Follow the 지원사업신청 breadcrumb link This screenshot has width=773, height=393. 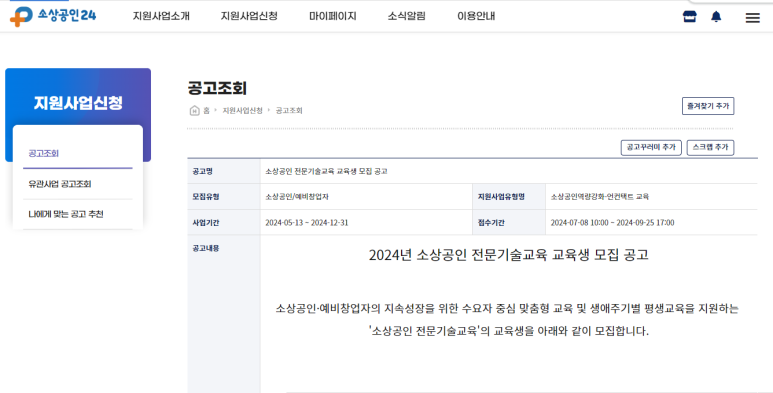(x=242, y=110)
